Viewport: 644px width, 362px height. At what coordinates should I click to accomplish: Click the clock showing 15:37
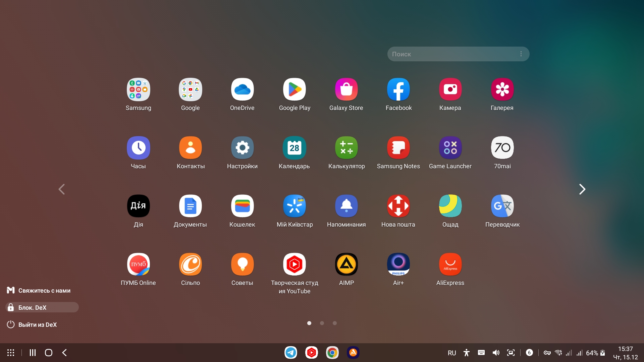pyautogui.click(x=626, y=349)
